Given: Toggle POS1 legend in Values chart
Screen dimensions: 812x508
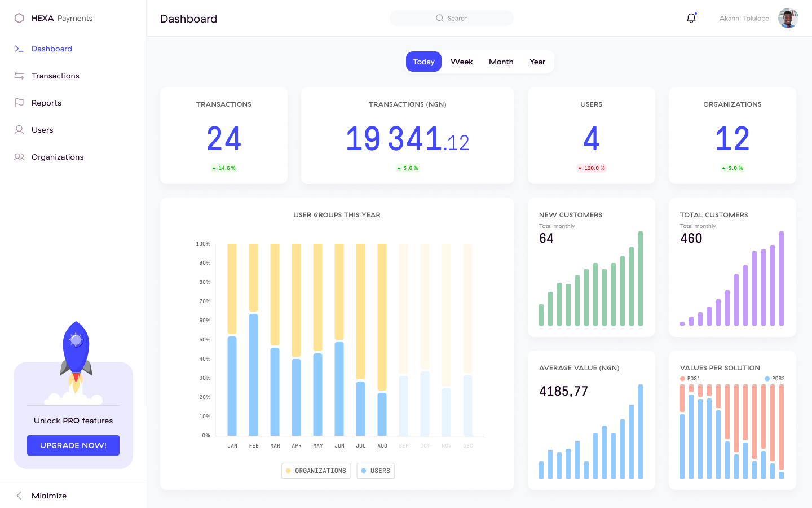Looking at the screenshot, I should [x=690, y=379].
